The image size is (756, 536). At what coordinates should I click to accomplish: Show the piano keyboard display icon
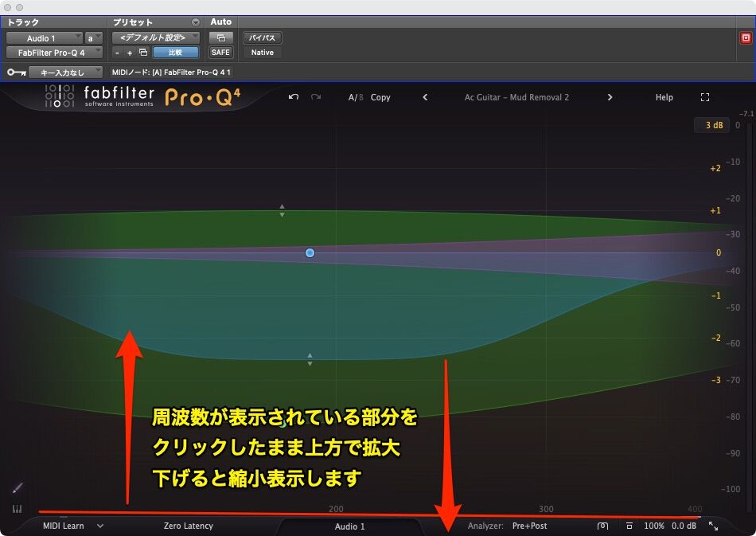[17, 509]
